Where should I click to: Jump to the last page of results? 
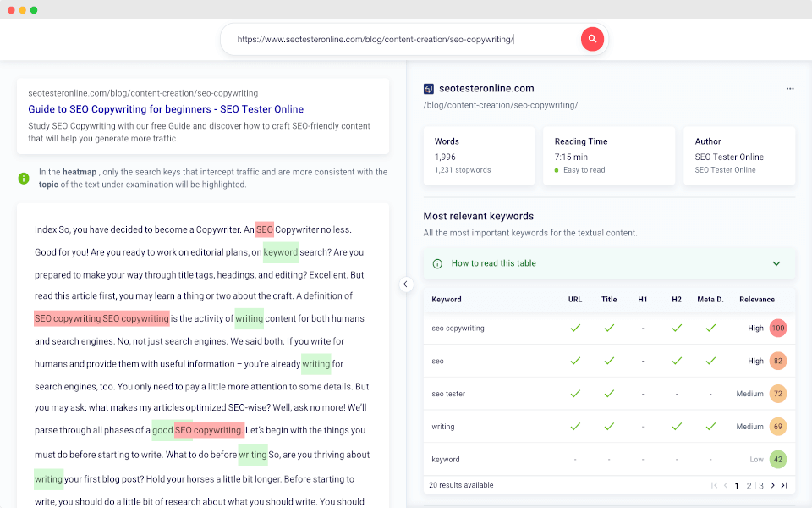click(784, 485)
